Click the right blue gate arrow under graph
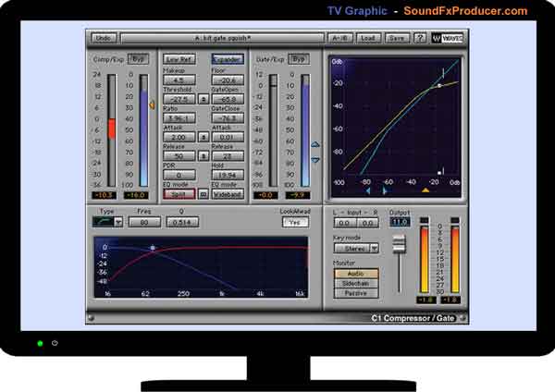Image resolution: width=555 pixels, height=392 pixels. 385,190
